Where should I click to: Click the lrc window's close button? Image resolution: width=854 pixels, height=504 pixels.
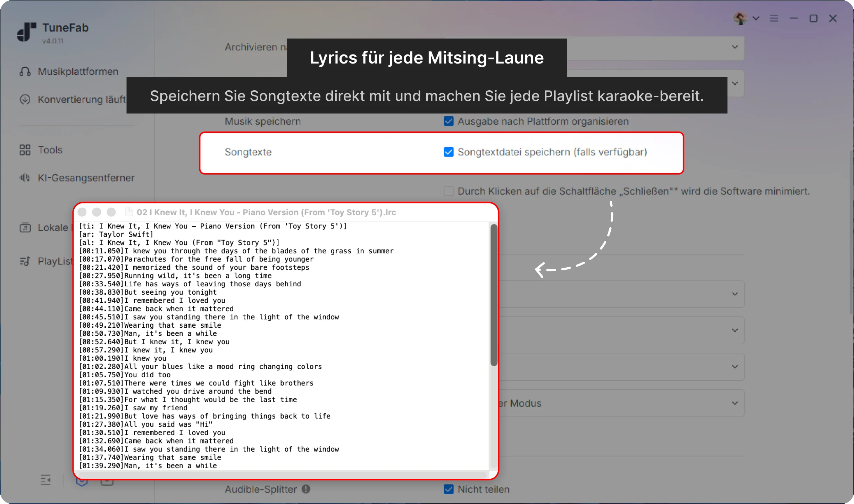coord(82,212)
